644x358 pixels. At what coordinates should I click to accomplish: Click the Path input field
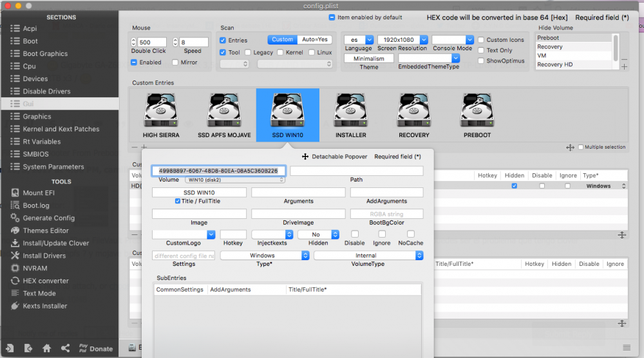tap(357, 171)
